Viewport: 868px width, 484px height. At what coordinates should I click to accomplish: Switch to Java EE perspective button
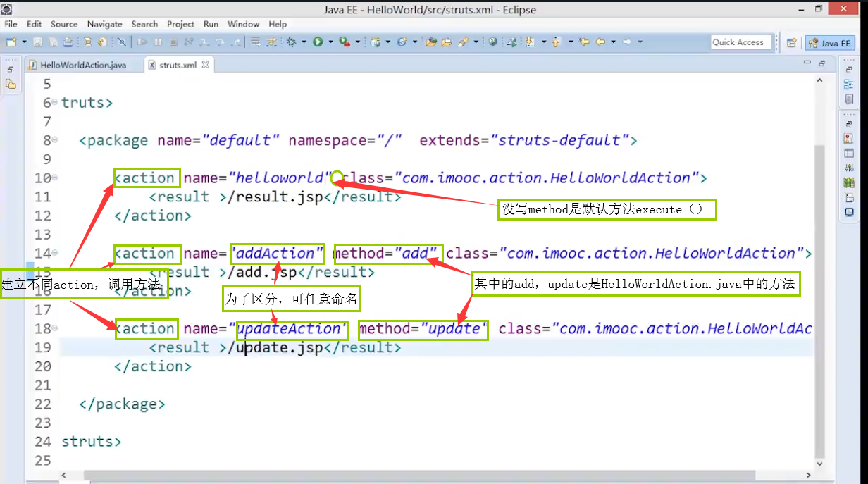pyautogui.click(x=830, y=43)
